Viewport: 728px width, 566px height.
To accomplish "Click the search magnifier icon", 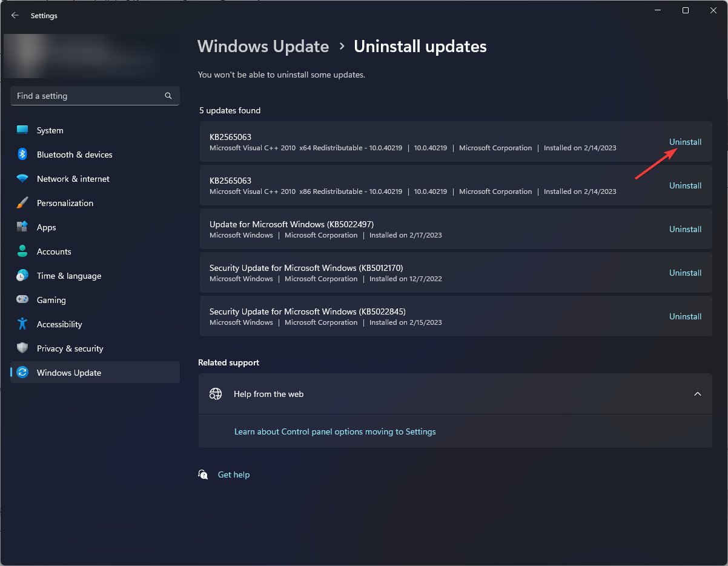I will point(168,96).
